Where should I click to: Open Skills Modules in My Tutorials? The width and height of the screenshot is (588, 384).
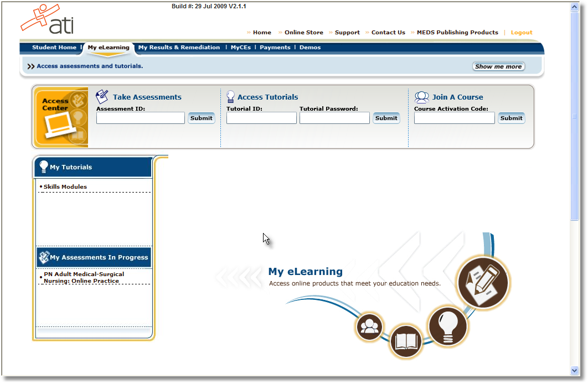point(65,186)
